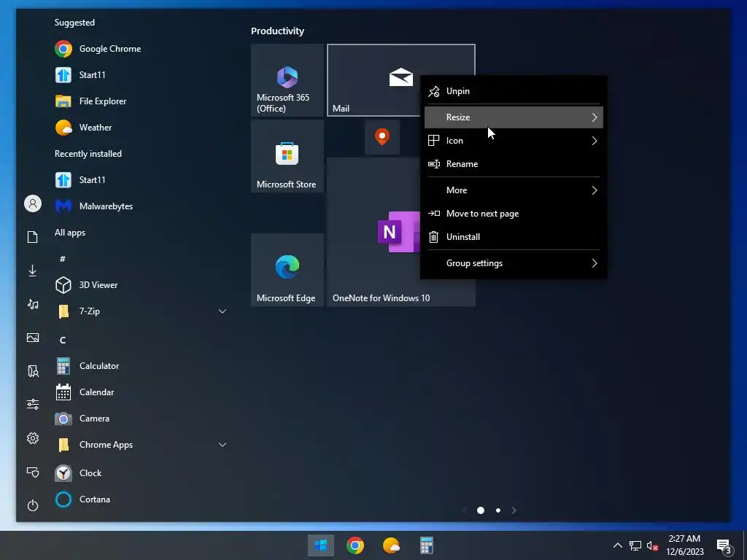This screenshot has height=560, width=747.
Task: Select Move to next page
Action: (x=514, y=214)
